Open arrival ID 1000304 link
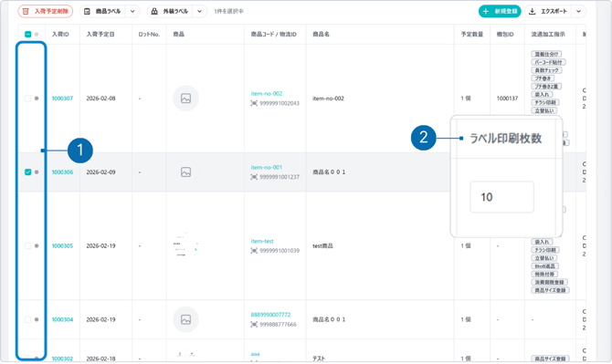Viewport: 612px width, 364px height. tap(62, 319)
